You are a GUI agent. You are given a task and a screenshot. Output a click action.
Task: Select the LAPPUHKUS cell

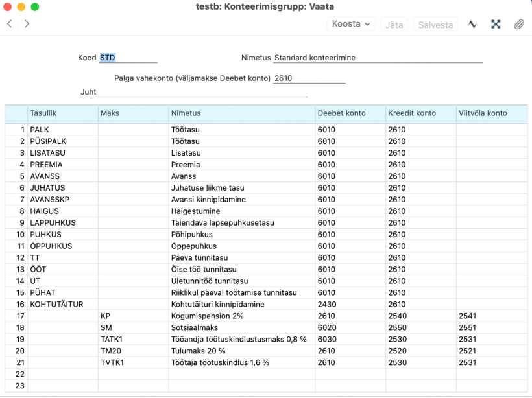[63, 223]
